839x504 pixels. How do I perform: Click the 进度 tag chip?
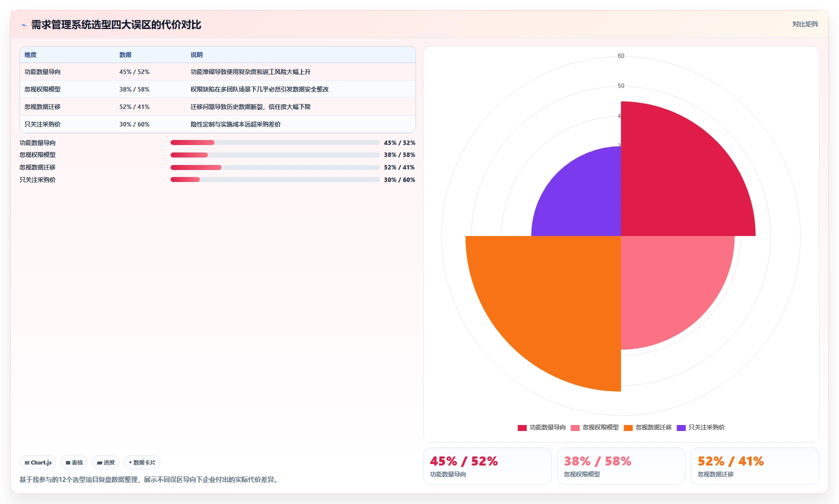[105, 462]
